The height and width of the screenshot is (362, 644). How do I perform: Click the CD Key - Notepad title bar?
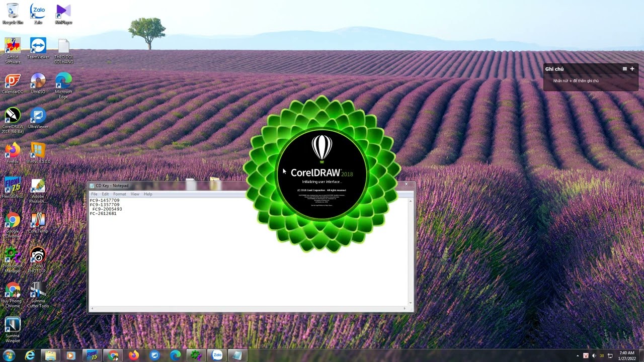point(252,186)
